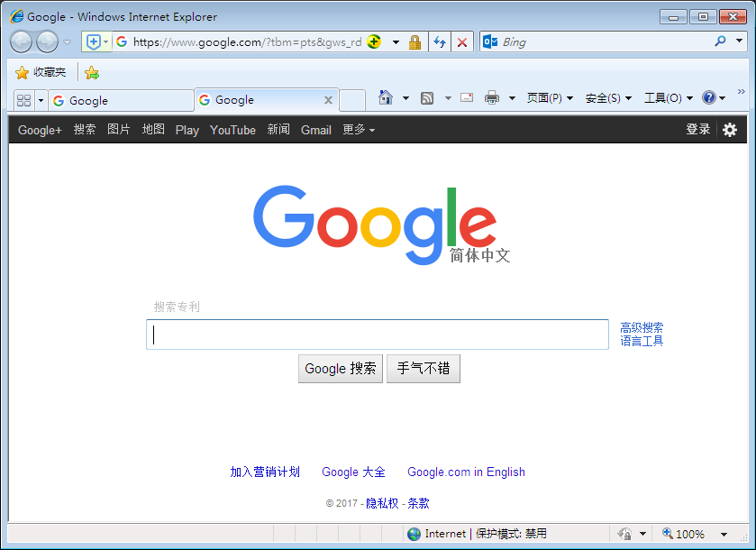The height and width of the screenshot is (550, 756).
Task: Click the RSS feeds icon
Action: [x=427, y=98]
